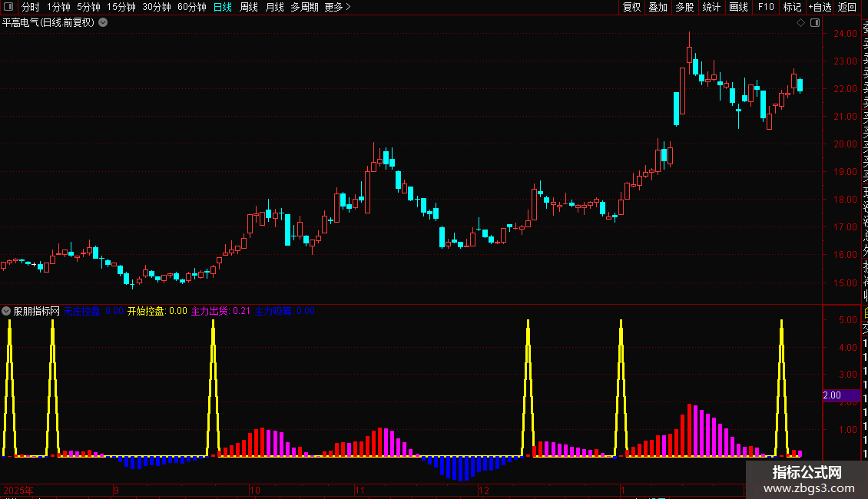This screenshot has height=499, width=868.
Task: Open the 多周期 multi-period view
Action: [304, 7]
